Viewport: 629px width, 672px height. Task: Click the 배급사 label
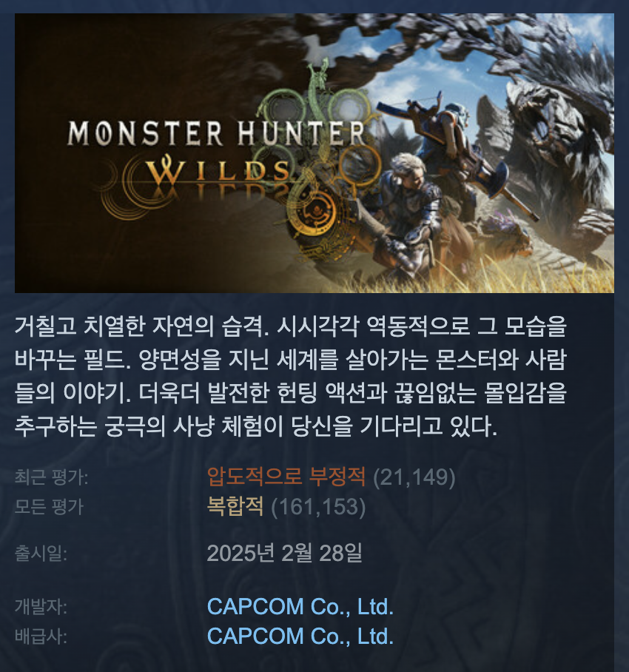point(41,636)
